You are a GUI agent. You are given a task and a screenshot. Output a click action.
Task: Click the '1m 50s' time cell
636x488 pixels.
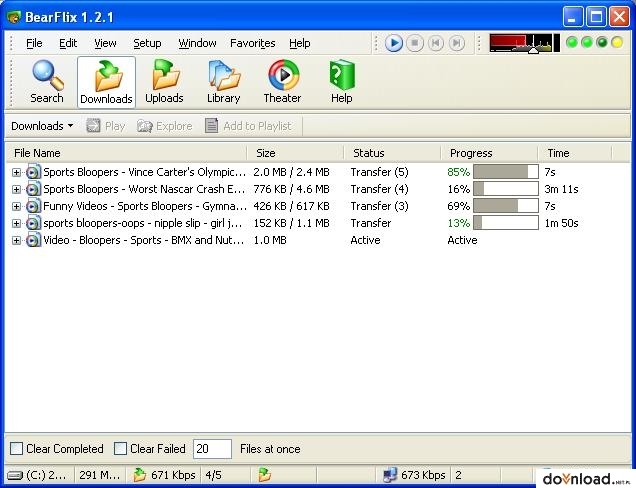[561, 223]
